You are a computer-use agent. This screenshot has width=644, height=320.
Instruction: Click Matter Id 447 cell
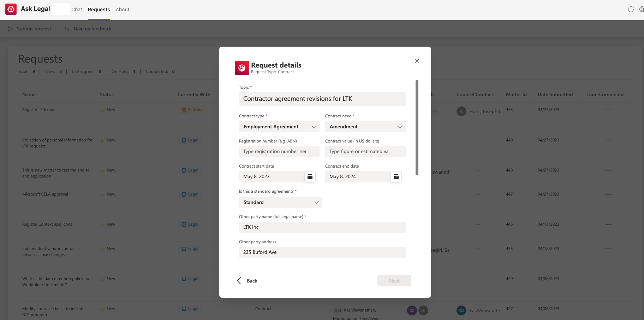(509, 194)
